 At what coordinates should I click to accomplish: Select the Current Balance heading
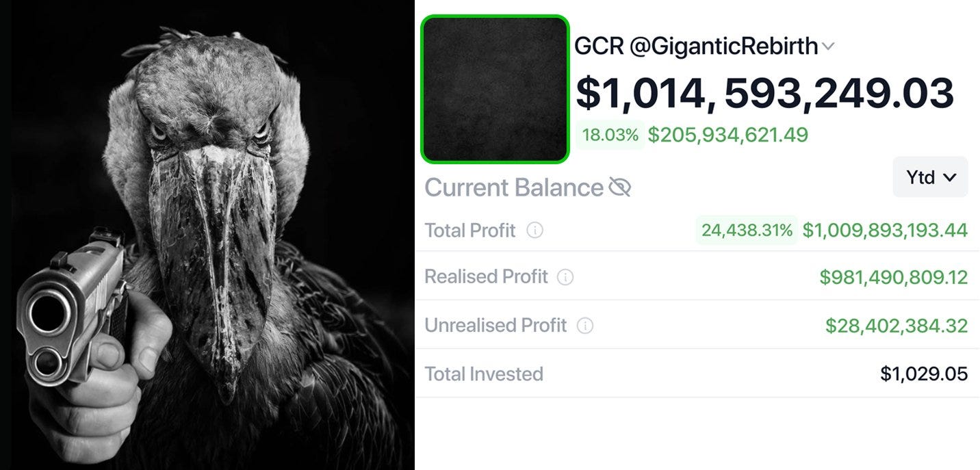pos(512,187)
